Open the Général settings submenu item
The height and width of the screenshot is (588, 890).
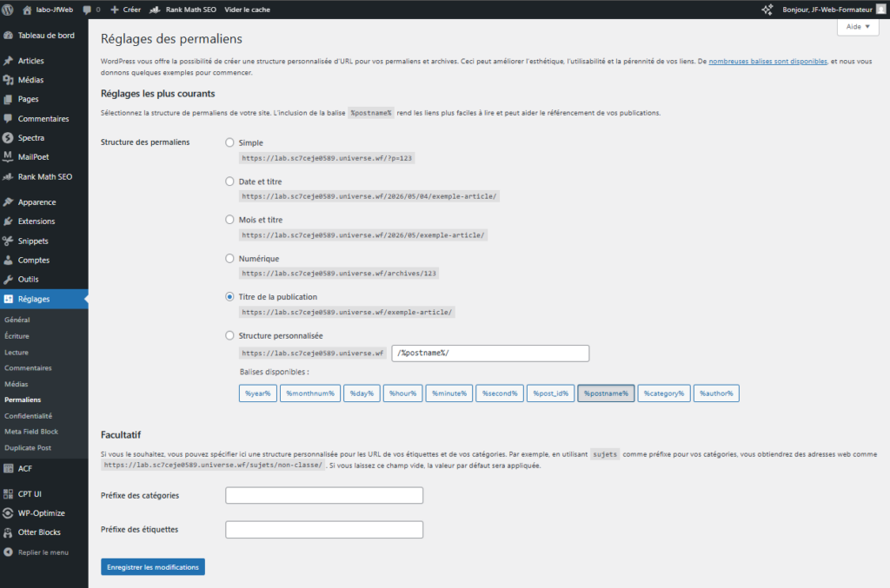pos(17,320)
